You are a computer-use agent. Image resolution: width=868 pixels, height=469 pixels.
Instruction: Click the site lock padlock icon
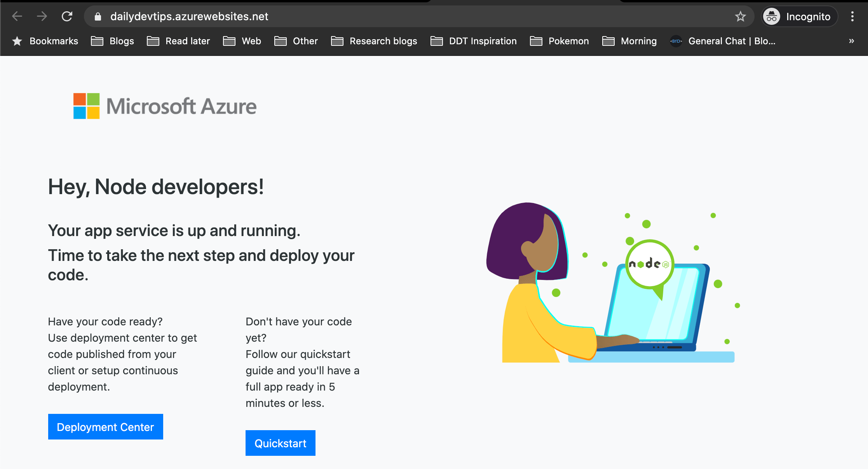pos(98,16)
